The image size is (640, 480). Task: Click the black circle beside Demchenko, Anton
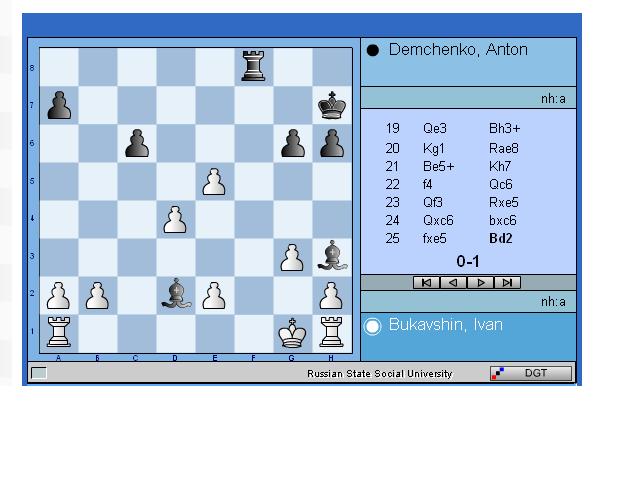[x=373, y=50]
